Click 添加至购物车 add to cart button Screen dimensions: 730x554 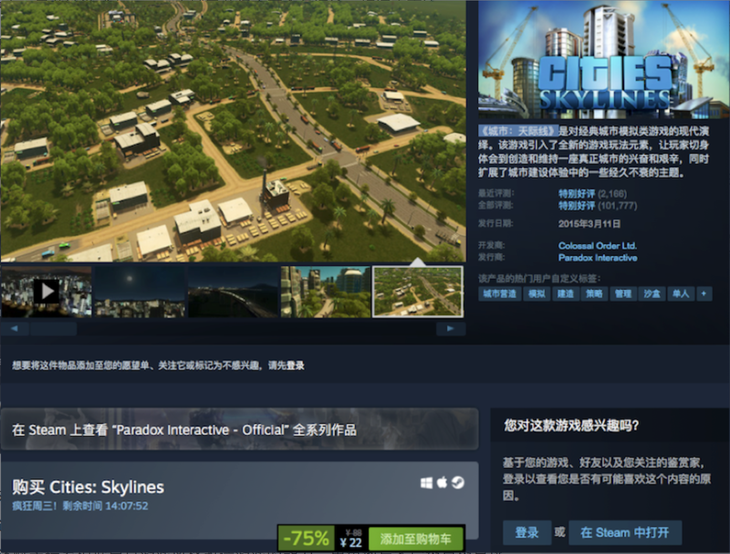[416, 539]
